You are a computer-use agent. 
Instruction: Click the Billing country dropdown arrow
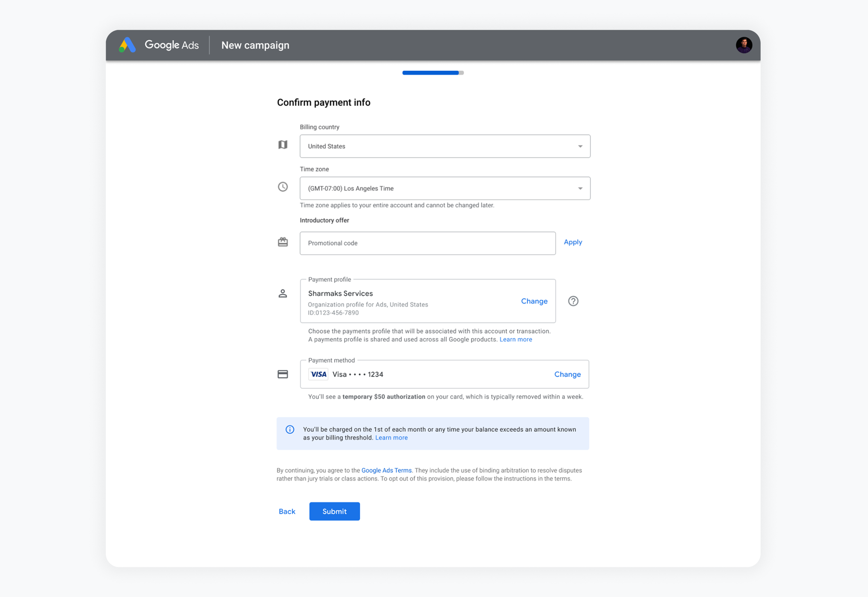pos(580,146)
